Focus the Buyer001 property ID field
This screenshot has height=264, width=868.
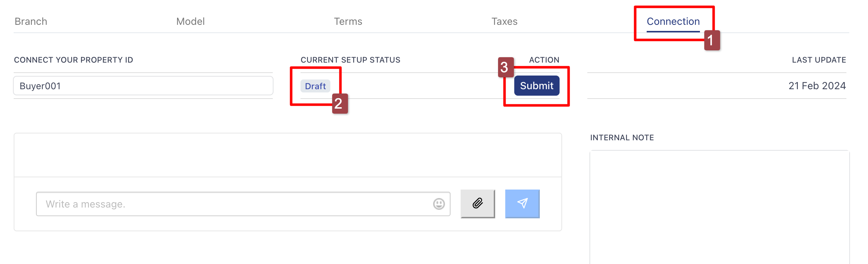pyautogui.click(x=143, y=86)
